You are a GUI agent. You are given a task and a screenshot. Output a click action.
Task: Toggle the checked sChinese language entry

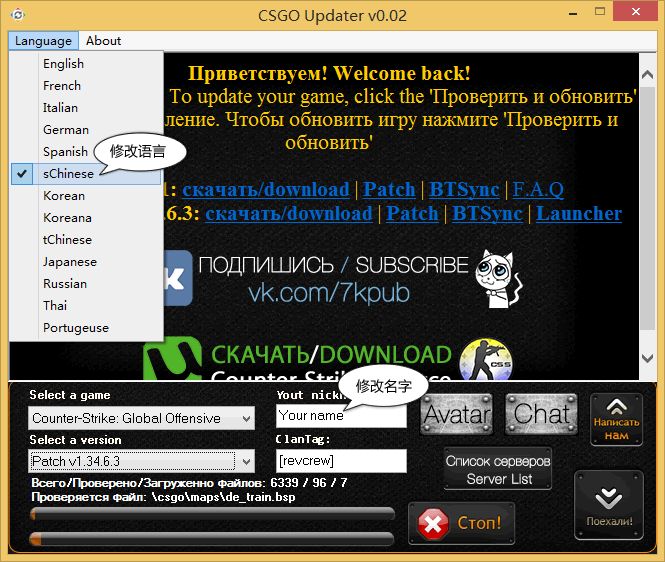coord(86,174)
